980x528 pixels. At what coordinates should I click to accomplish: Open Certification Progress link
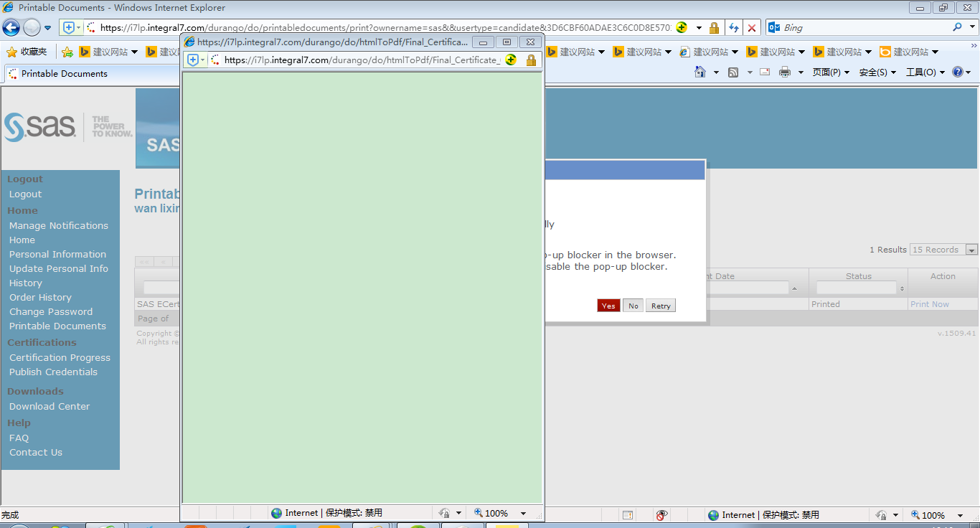click(x=60, y=357)
